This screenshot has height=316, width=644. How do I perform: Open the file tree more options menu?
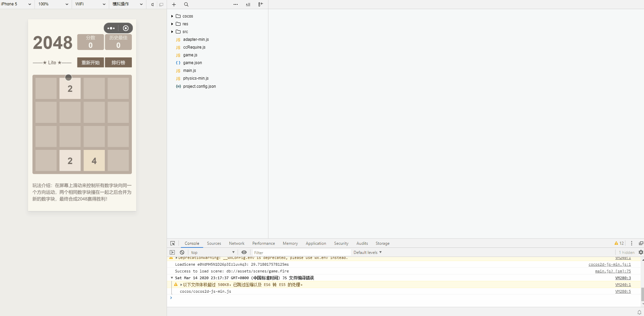point(236,4)
